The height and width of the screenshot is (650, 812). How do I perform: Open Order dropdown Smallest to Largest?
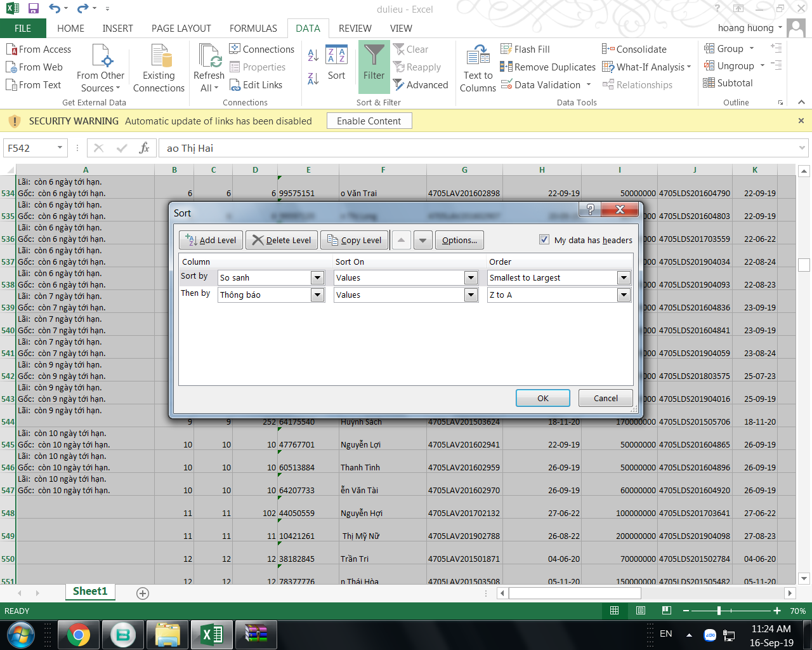click(624, 277)
